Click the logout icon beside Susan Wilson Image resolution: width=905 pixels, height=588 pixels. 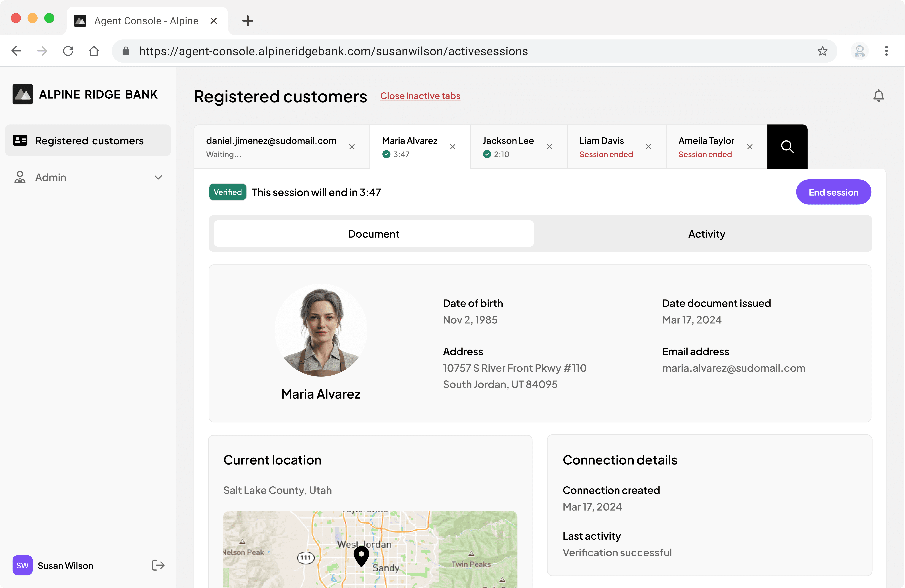pyautogui.click(x=158, y=565)
